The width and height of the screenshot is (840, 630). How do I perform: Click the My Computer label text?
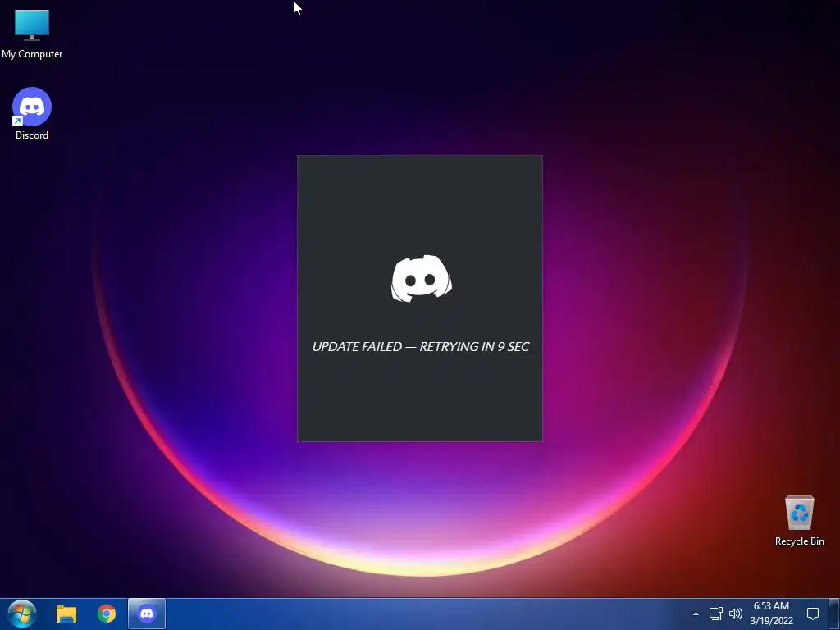(x=32, y=54)
